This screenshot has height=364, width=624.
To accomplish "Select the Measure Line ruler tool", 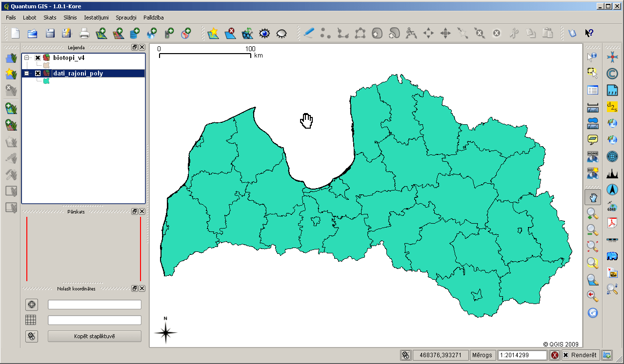I will pos(592,107).
